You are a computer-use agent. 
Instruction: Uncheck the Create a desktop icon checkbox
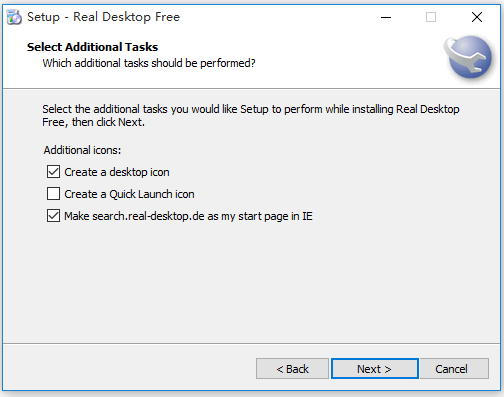(x=53, y=172)
